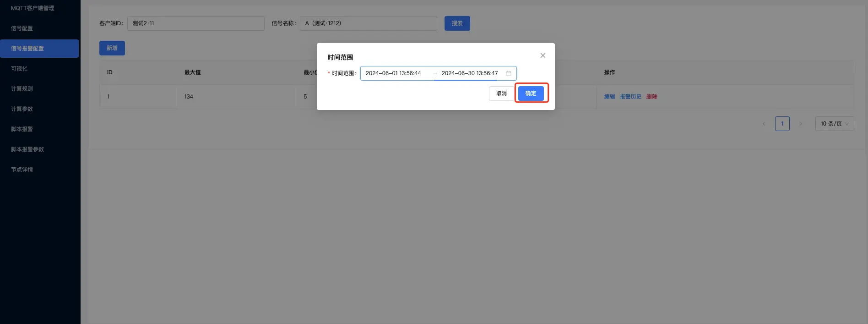Click the next page arrow
Screen dimensions: 868x324
point(800,124)
